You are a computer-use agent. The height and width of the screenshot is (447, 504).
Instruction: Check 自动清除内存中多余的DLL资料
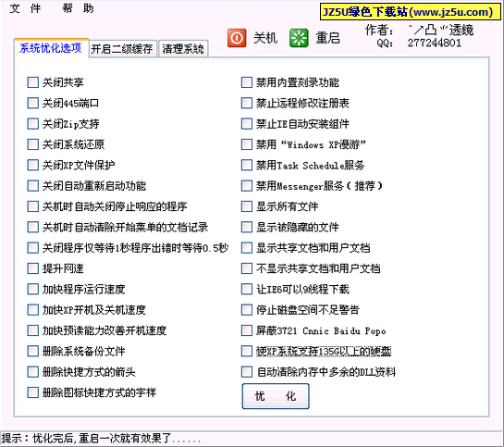(247, 372)
